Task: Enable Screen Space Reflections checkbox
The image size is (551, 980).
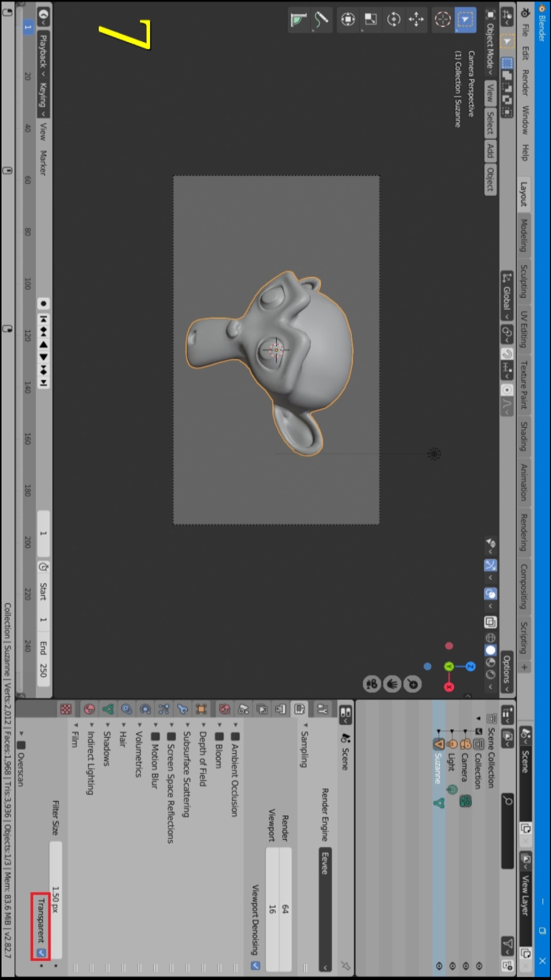Action: point(171,736)
